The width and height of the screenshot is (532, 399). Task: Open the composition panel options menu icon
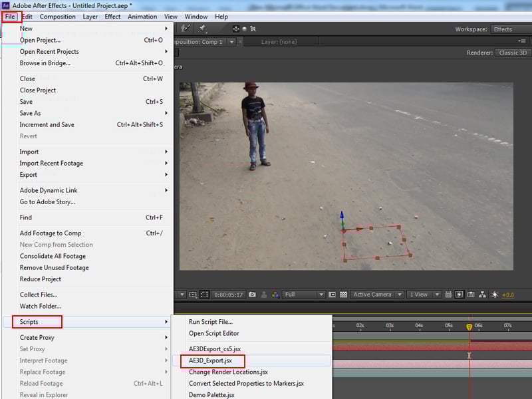point(522,41)
